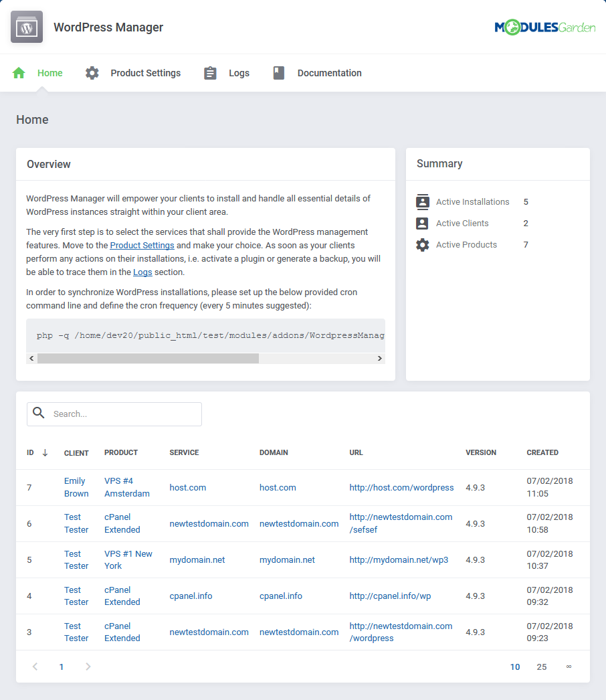Open newtestdomain.com service in row 6
606x700 pixels.
(x=209, y=523)
